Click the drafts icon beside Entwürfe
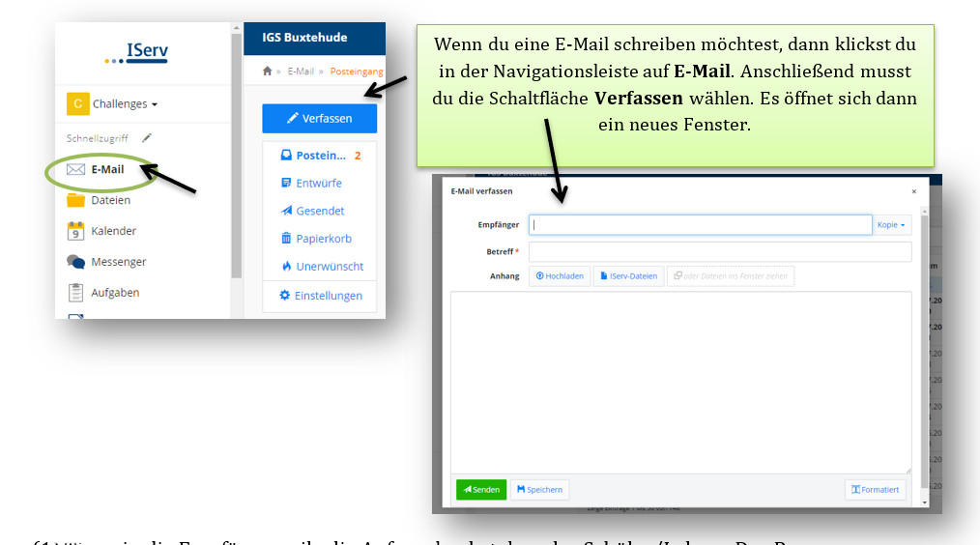The image size is (980, 545). click(286, 183)
